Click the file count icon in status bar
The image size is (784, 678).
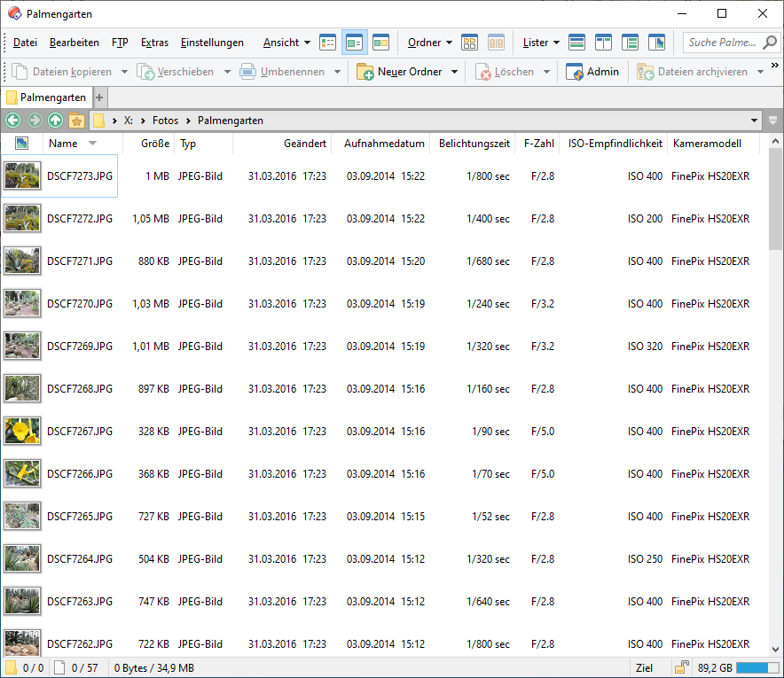[x=59, y=667]
